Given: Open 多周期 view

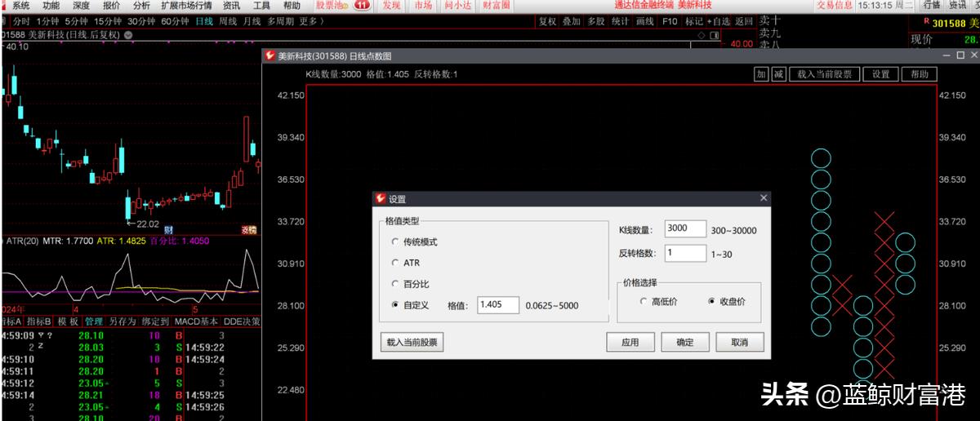Looking at the screenshot, I should [281, 20].
